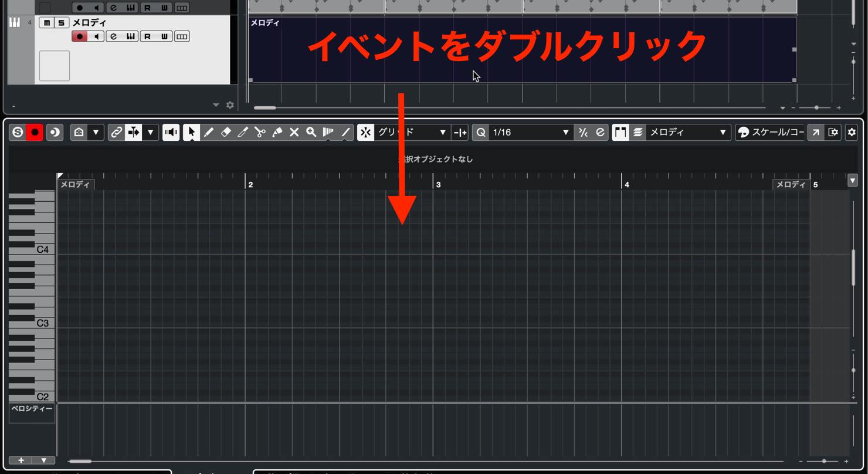
Task: Open the dropdown next to Auto-Scroll icon
Action: [x=96, y=133]
